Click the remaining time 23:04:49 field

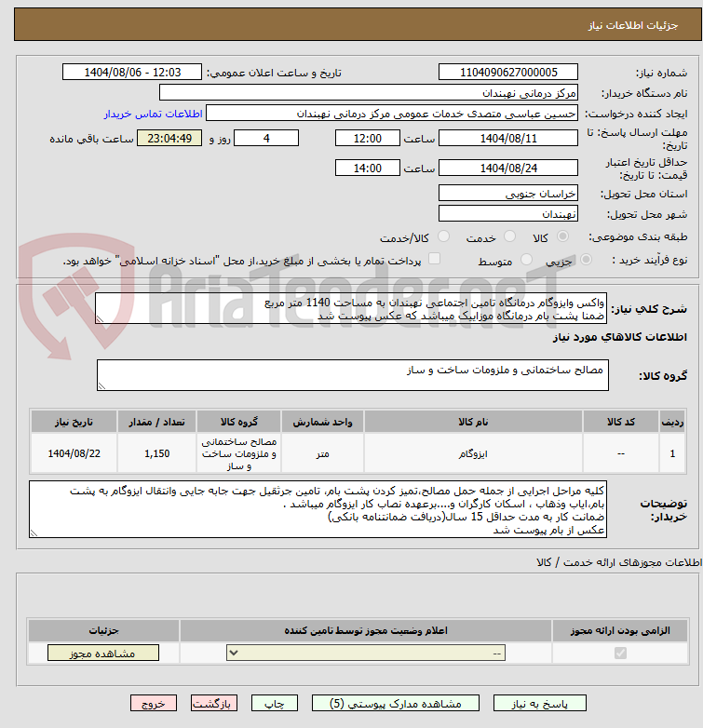(x=169, y=139)
